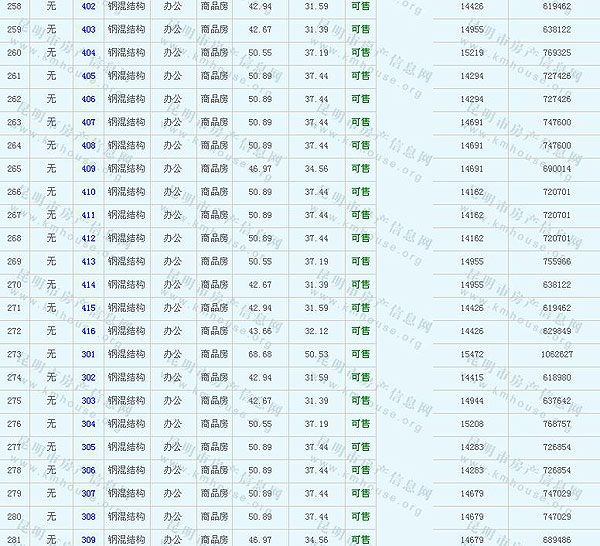
Task: Open the room 404 details link
Action: pos(89,52)
